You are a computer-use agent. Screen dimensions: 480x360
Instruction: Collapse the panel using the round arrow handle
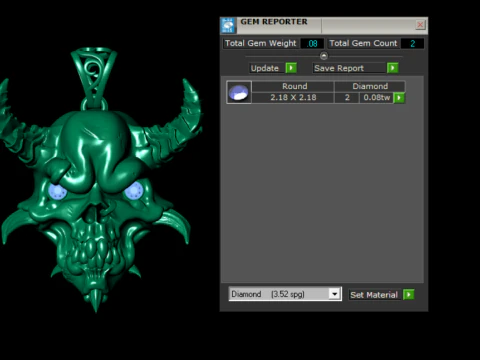pos(324,56)
